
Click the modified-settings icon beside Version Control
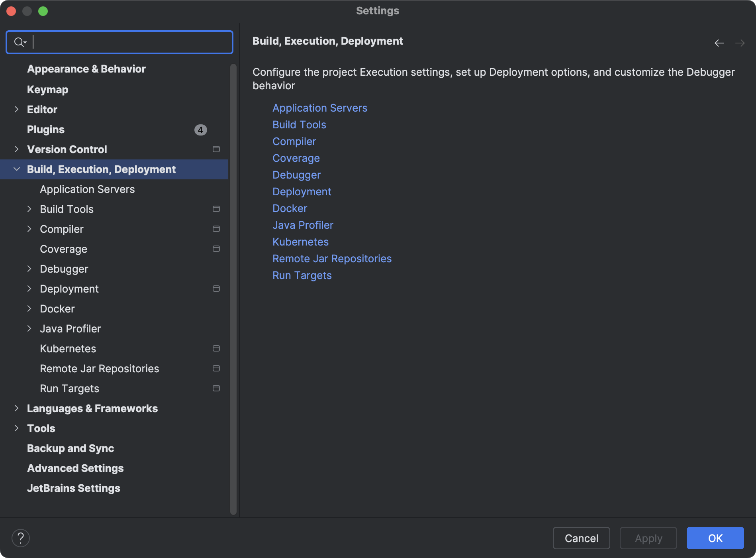click(216, 149)
